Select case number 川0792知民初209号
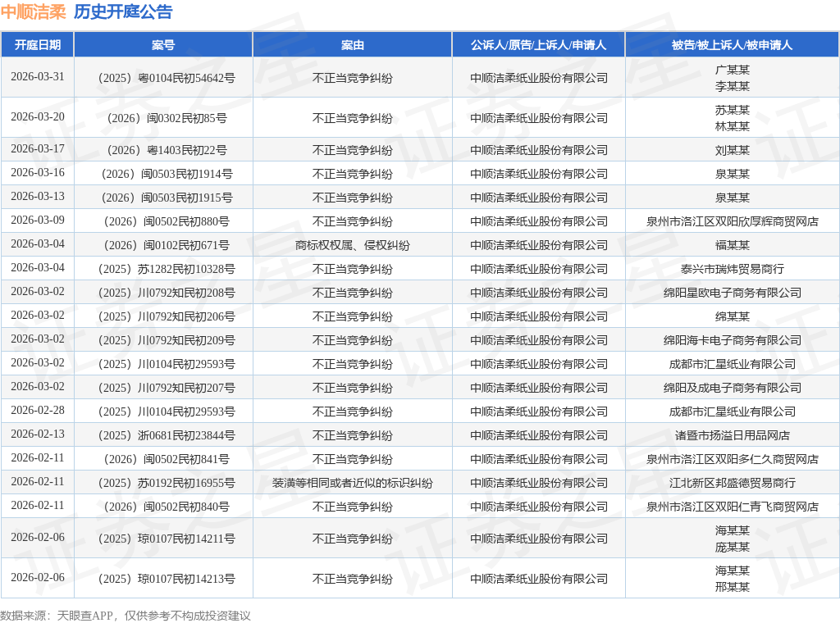The image size is (840, 623). (x=167, y=340)
